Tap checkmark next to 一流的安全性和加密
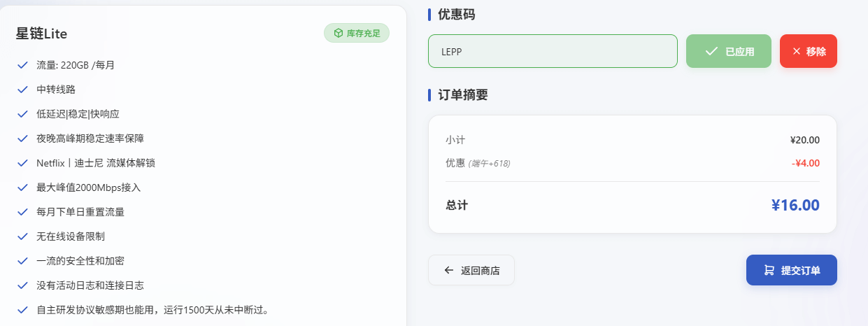Screen dimensions: 868x326 (x=22, y=261)
